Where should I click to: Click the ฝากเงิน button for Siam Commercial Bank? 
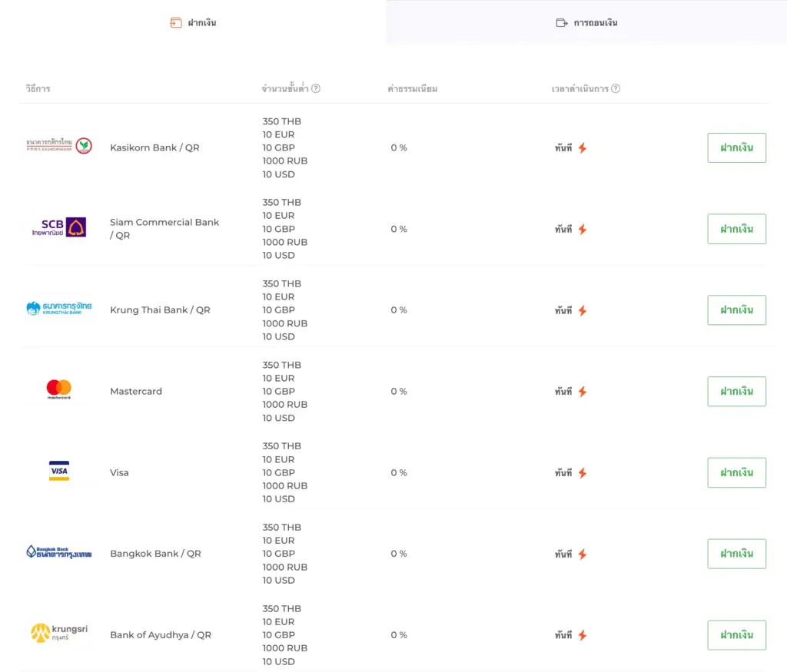pyautogui.click(x=736, y=228)
